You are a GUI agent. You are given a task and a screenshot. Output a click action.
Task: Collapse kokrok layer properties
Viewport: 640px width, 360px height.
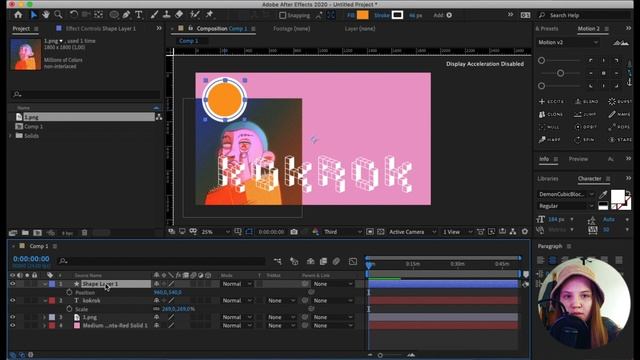(x=44, y=300)
